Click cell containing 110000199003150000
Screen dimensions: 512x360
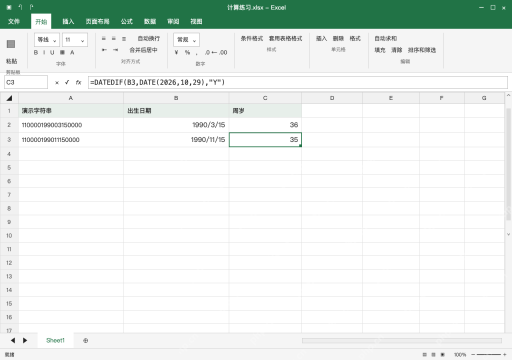[x=71, y=125]
